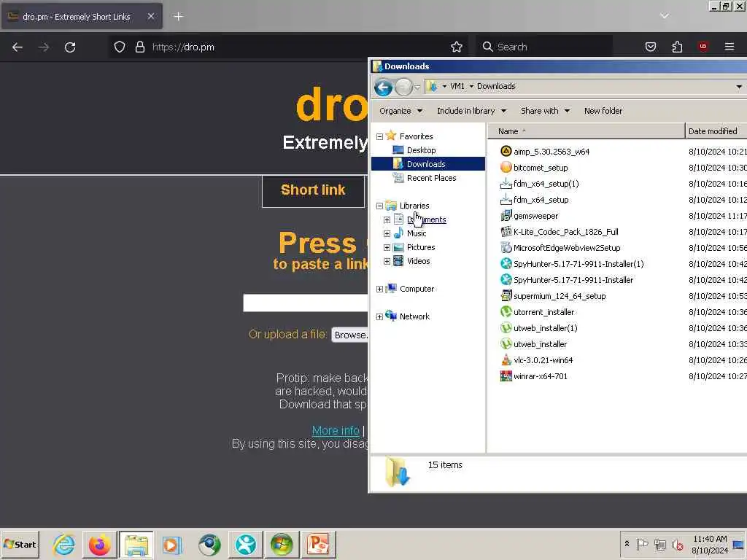Click the Short link tab on dro.pm
This screenshot has width=747, height=560.
tap(313, 190)
